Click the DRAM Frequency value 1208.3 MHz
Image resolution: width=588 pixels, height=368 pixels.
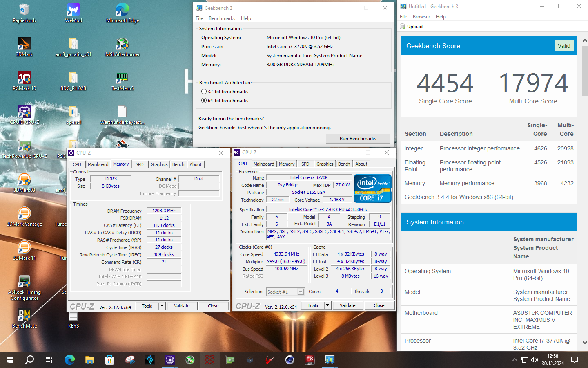[164, 211]
